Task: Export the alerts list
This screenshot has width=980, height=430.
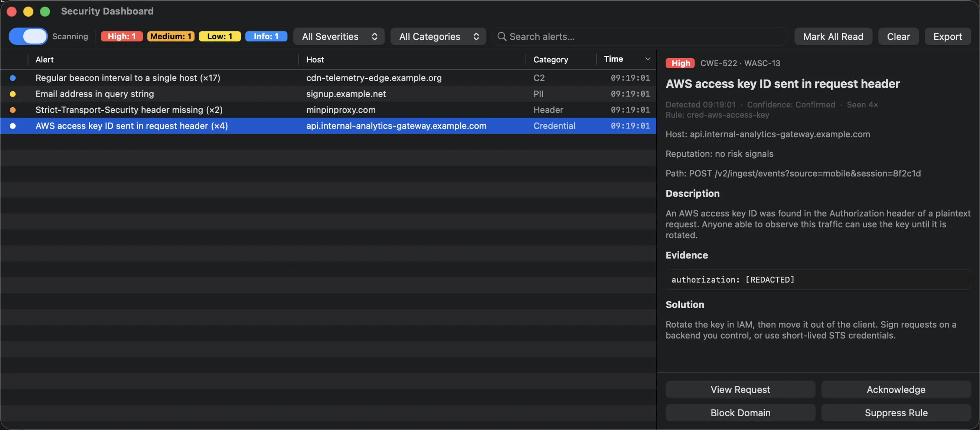Action: pyautogui.click(x=947, y=36)
